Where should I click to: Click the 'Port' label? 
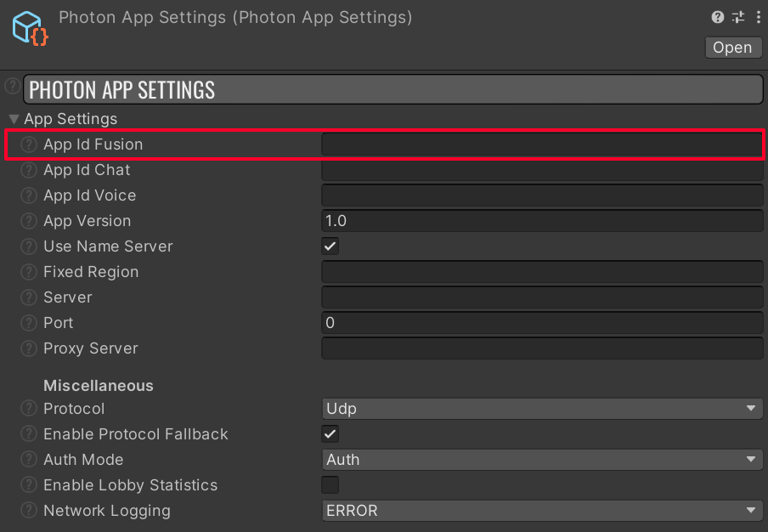pos(59,323)
